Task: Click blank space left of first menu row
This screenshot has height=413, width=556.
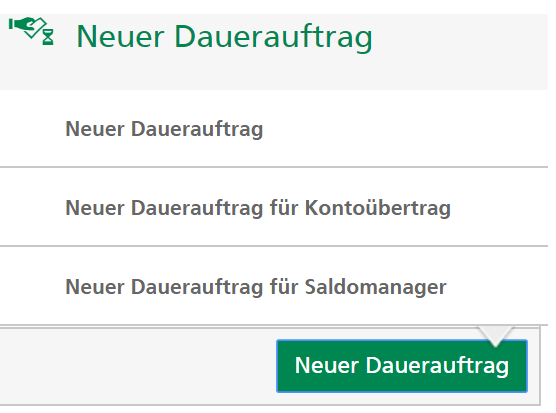Action: point(33,128)
